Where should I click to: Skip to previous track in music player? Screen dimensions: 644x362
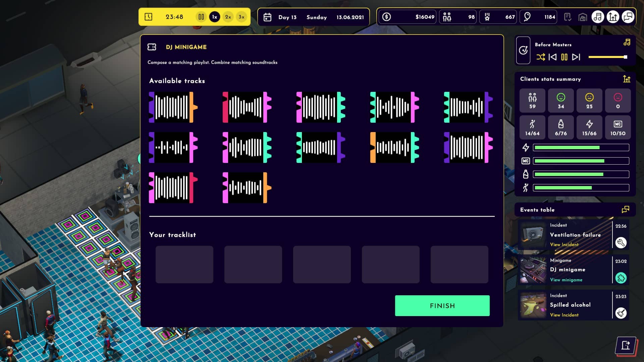point(552,57)
